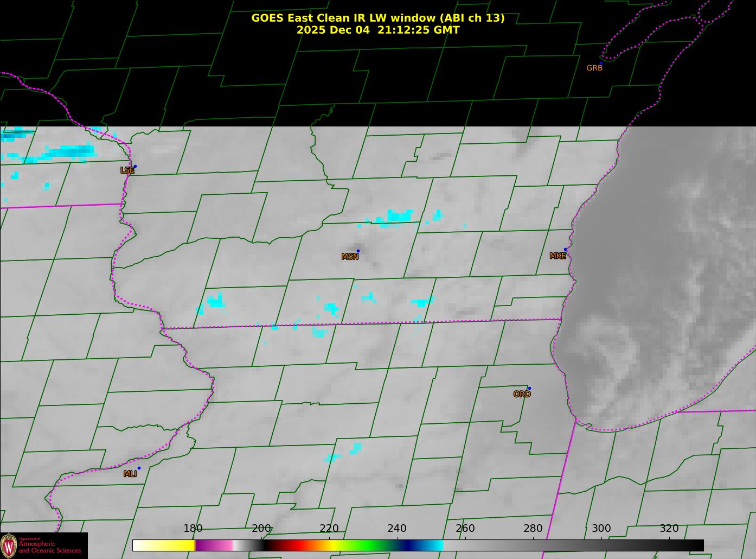Image resolution: width=756 pixels, height=559 pixels.
Task: Click the 320 tick label on colorbar
Action: pos(669,529)
